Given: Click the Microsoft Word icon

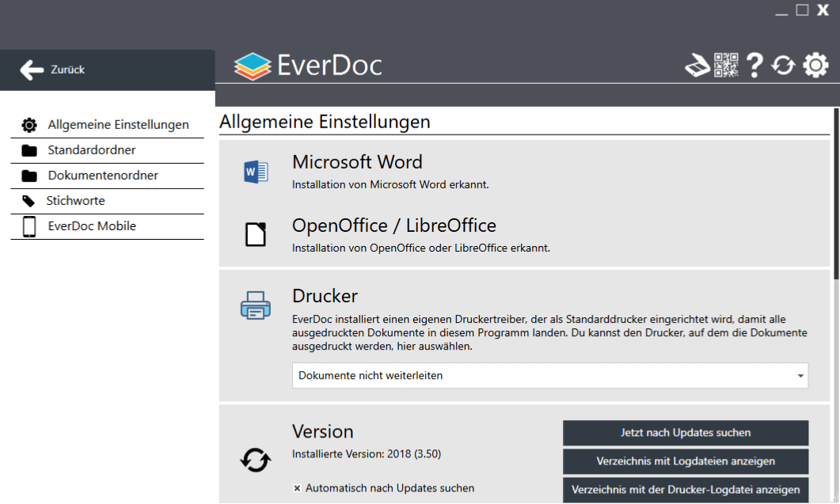Looking at the screenshot, I should (x=256, y=172).
